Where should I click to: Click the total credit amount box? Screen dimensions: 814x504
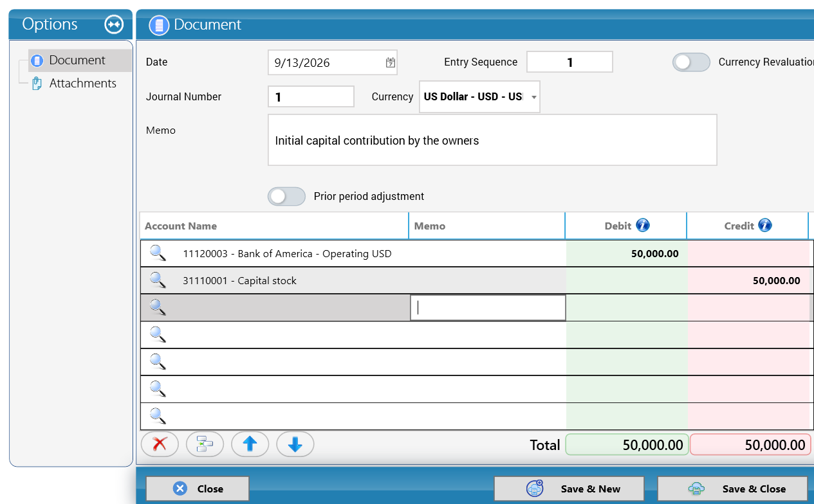click(750, 445)
